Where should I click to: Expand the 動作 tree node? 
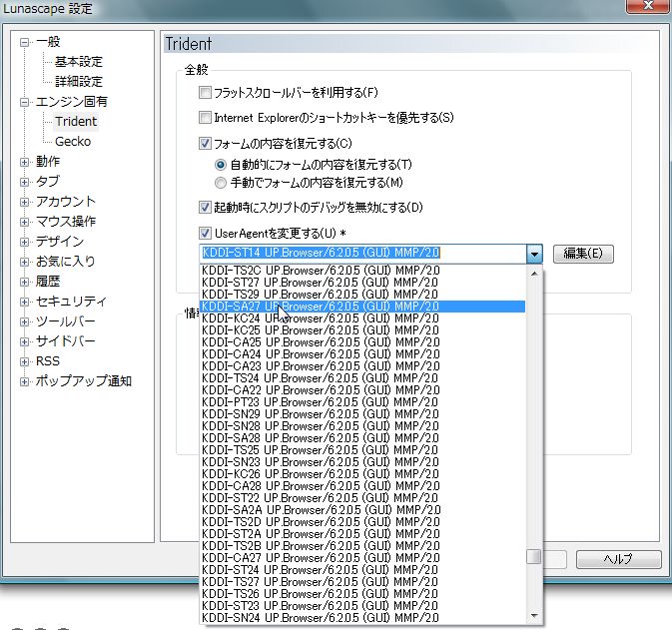click(x=24, y=162)
